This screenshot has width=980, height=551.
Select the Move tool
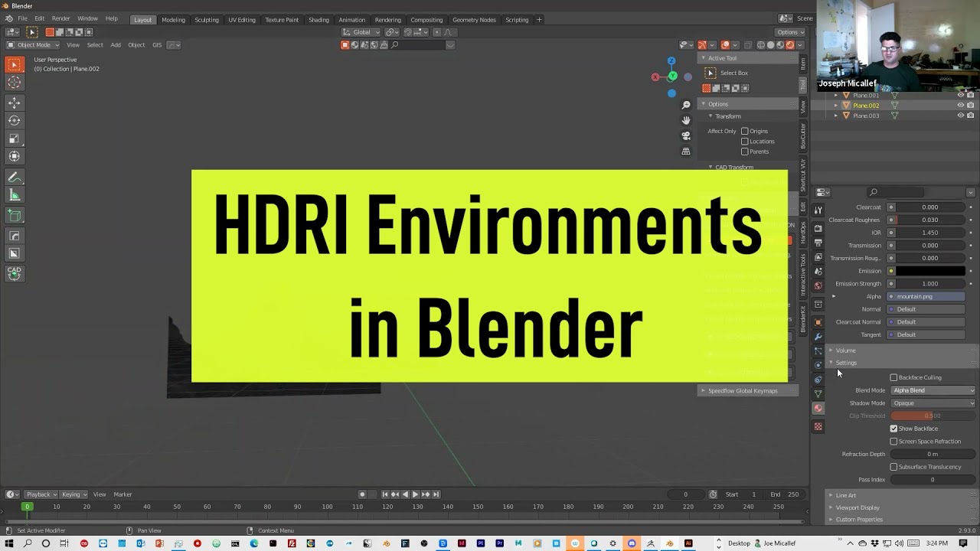point(15,103)
